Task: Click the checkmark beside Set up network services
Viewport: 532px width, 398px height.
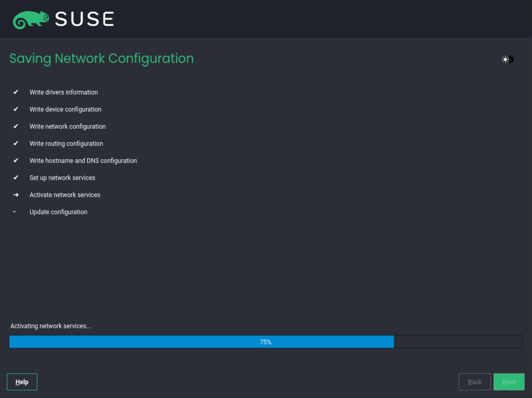Action: (x=15, y=178)
